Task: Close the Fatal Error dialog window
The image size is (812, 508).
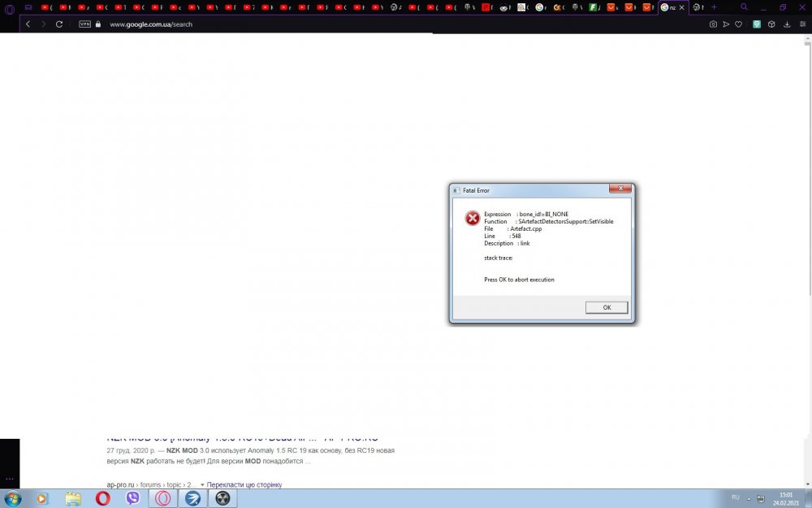Action: [x=620, y=189]
